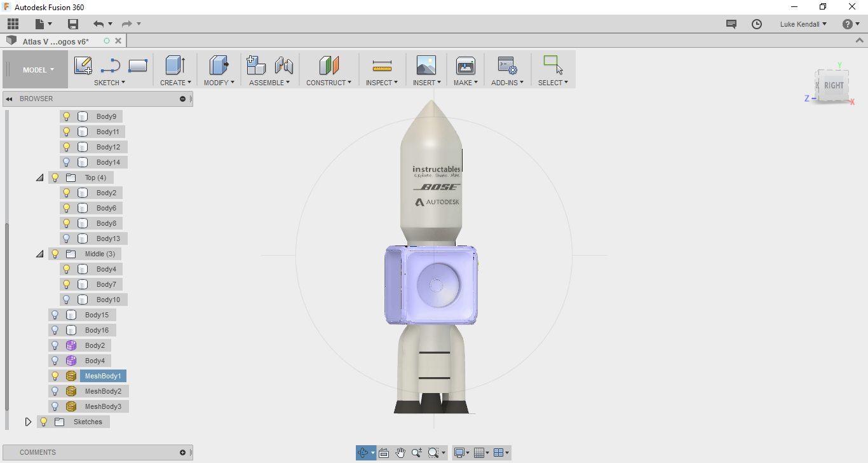
Task: Click the Look At camera icon
Action: click(x=383, y=453)
